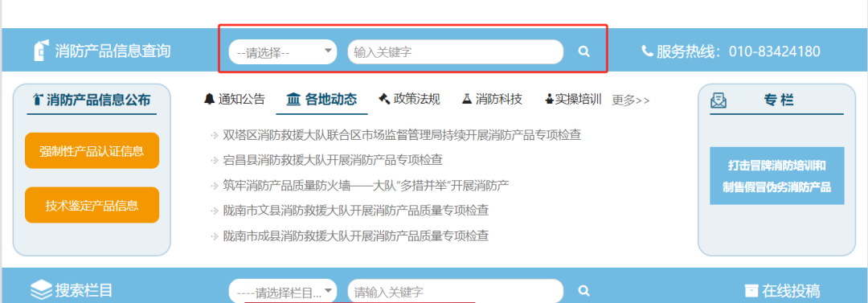The image size is (868, 303).
Task: Click the building icon beside 各地动态
Action: point(293,100)
